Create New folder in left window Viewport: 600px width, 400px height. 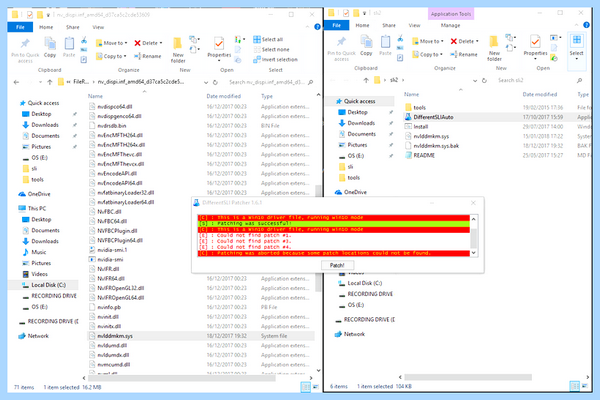pos(178,50)
